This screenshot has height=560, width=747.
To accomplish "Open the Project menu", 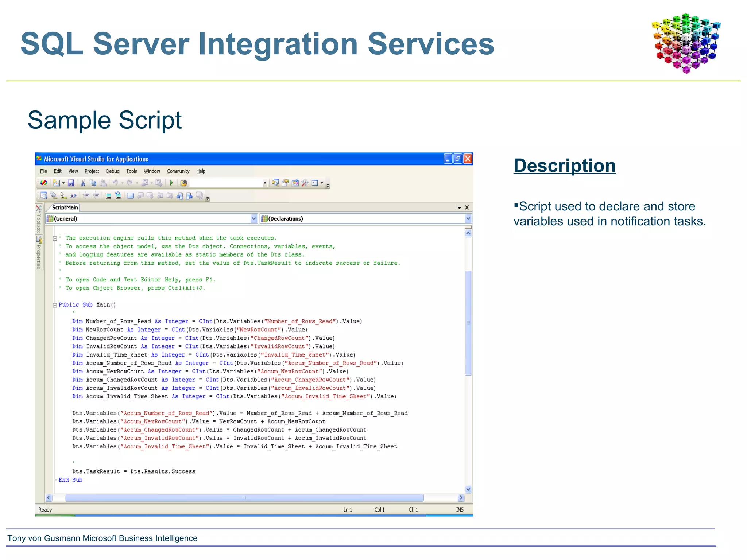I will click(x=92, y=171).
